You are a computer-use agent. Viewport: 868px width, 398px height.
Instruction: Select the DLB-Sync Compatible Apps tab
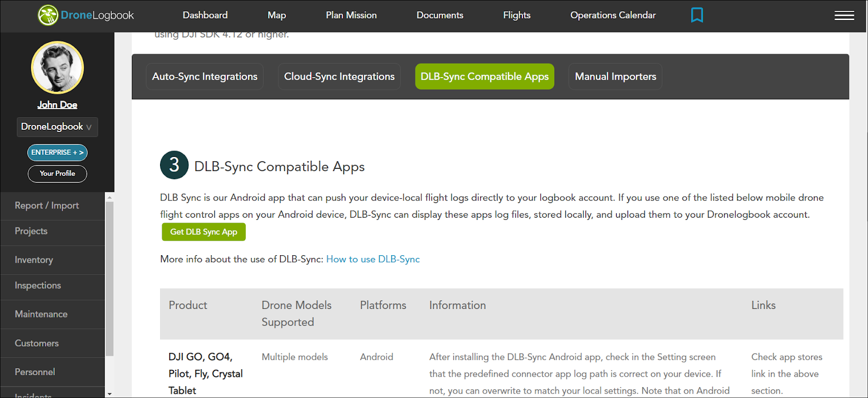(484, 77)
